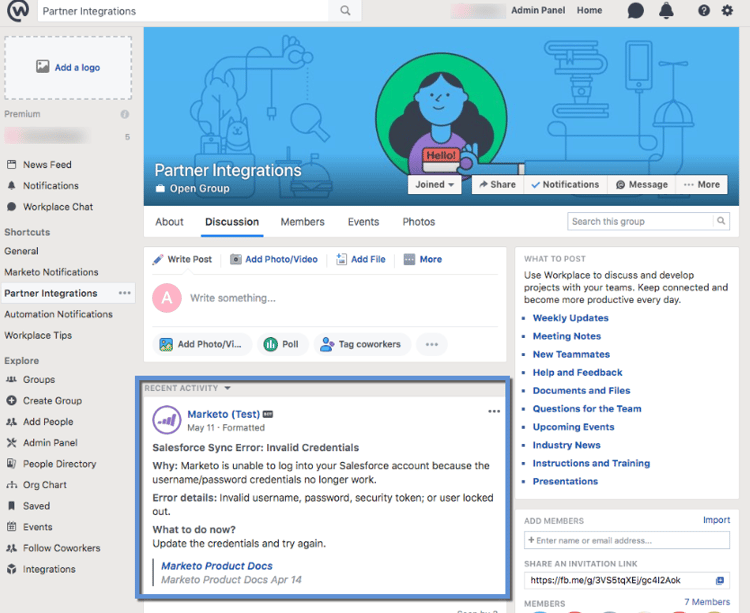Click the Meeting Notes link
Image resolution: width=750 pixels, height=613 pixels.
coord(567,336)
